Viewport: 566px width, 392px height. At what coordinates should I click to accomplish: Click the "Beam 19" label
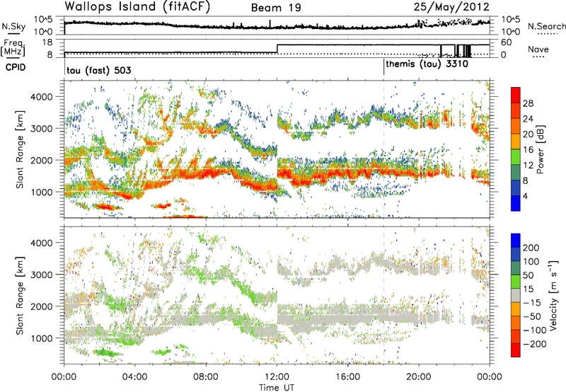coord(276,8)
